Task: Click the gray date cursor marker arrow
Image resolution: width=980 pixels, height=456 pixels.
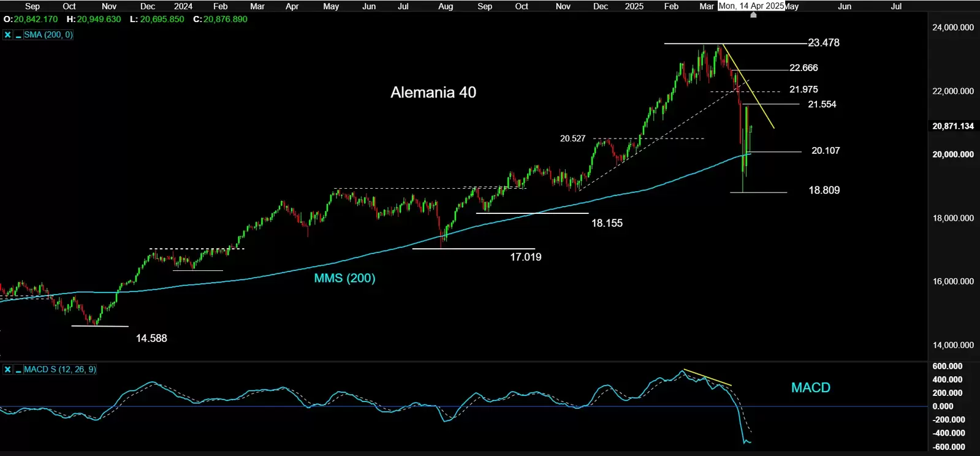Action: [x=753, y=15]
